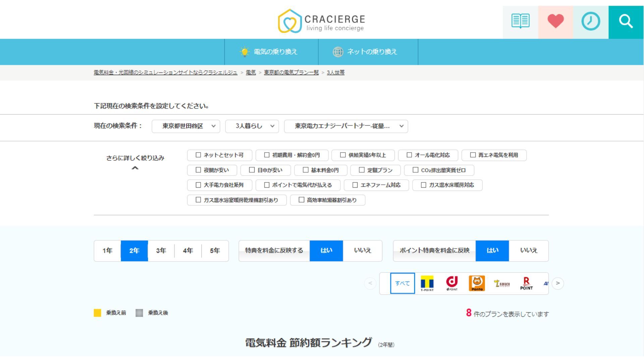Collapse the さらに詳しく絞り込み section chevron
This screenshot has width=644, height=362.
pyautogui.click(x=135, y=168)
